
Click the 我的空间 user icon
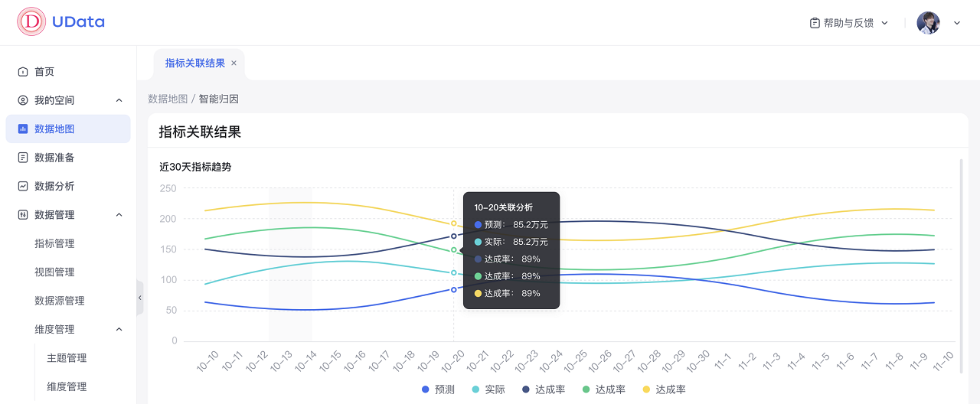tap(23, 100)
